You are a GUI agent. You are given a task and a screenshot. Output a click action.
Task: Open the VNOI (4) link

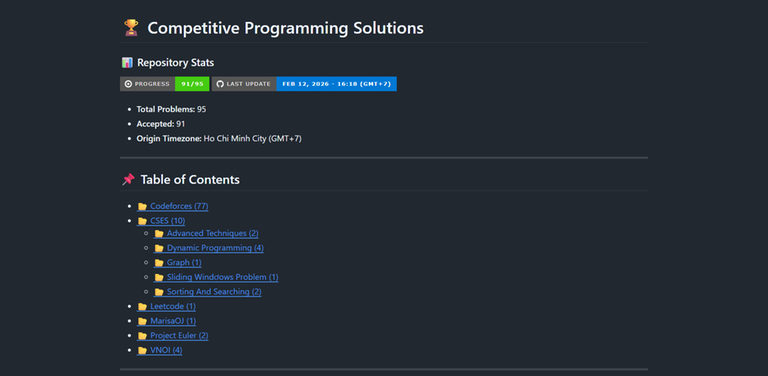pyautogui.click(x=160, y=351)
